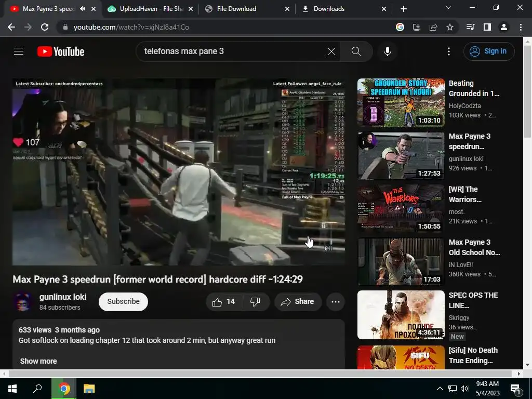This screenshot has width=532, height=399.
Task: Open 'Beating Grounded in 1...' title link
Action: [x=474, y=88]
